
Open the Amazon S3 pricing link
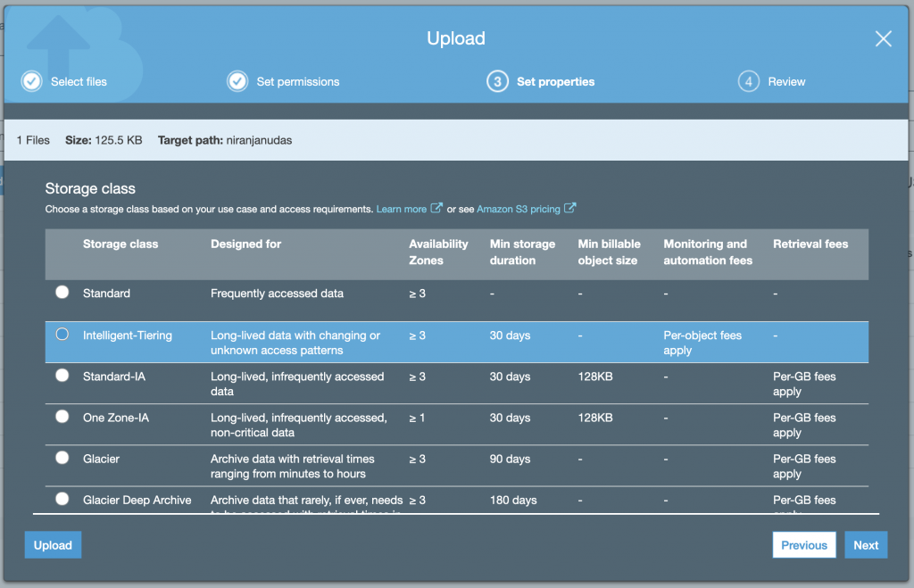[x=518, y=209]
